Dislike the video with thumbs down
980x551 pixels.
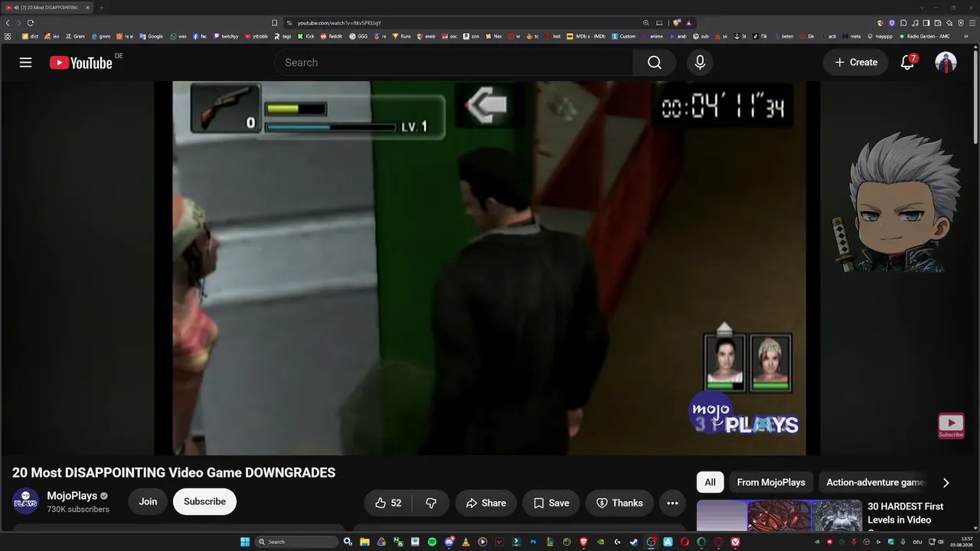pyautogui.click(x=431, y=503)
